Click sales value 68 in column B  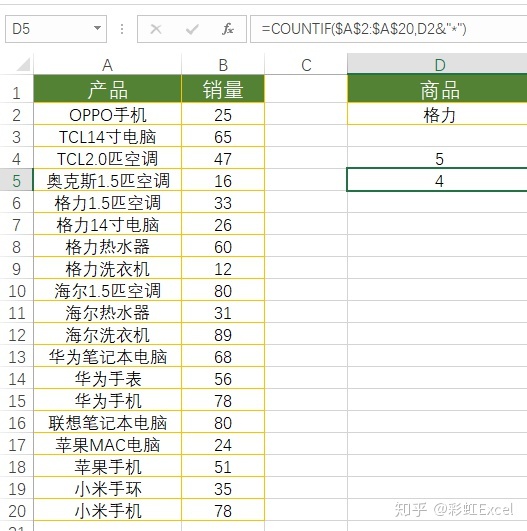point(223,357)
